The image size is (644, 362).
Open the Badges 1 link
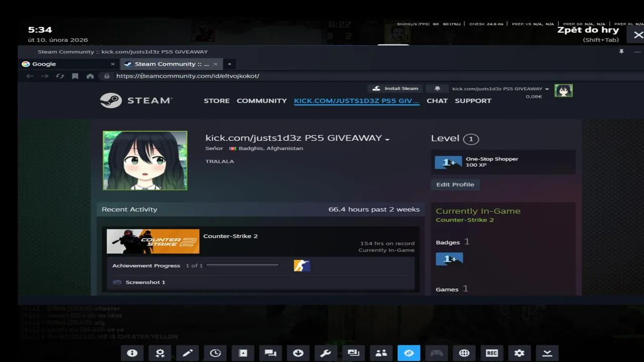[452, 242]
